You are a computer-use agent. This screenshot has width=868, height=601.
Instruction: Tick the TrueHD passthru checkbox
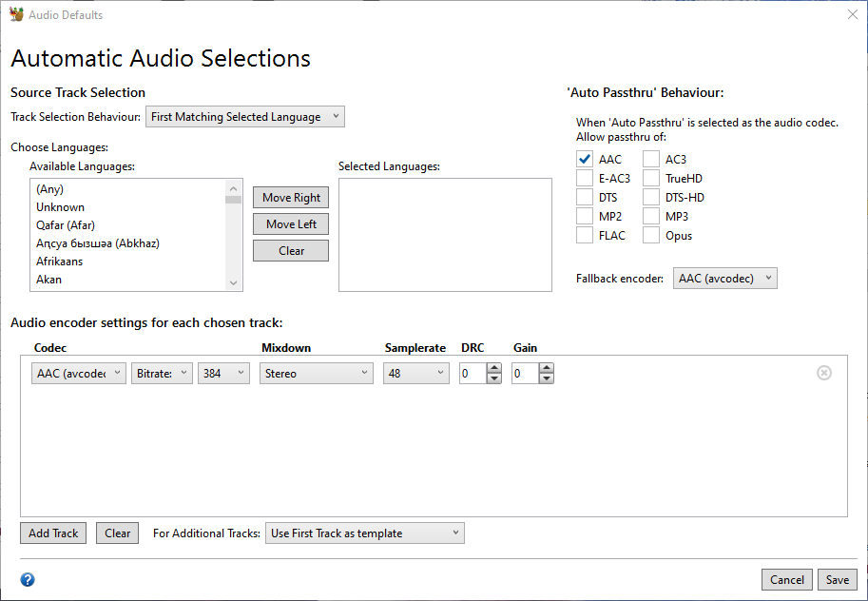651,178
